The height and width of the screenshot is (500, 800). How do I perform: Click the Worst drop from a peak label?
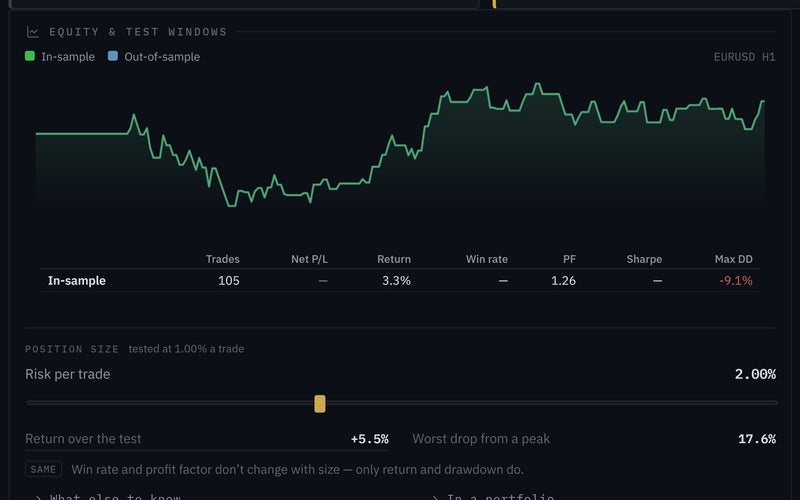click(481, 439)
